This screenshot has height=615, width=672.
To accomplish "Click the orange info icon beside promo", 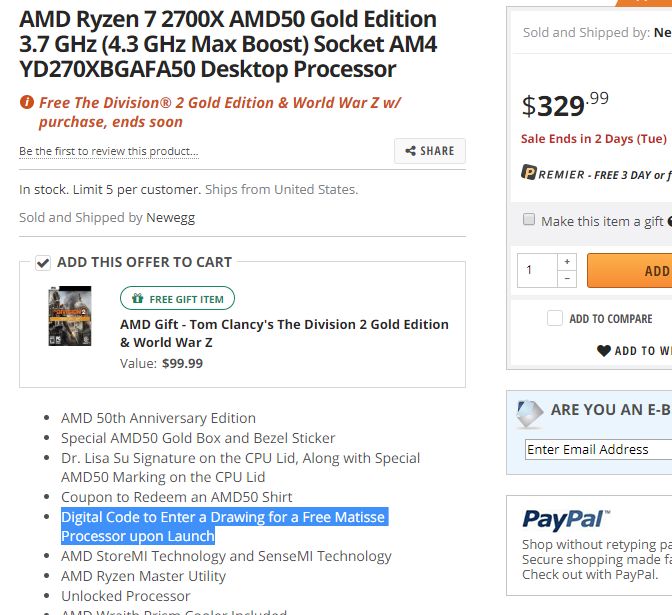I will tap(27, 102).
